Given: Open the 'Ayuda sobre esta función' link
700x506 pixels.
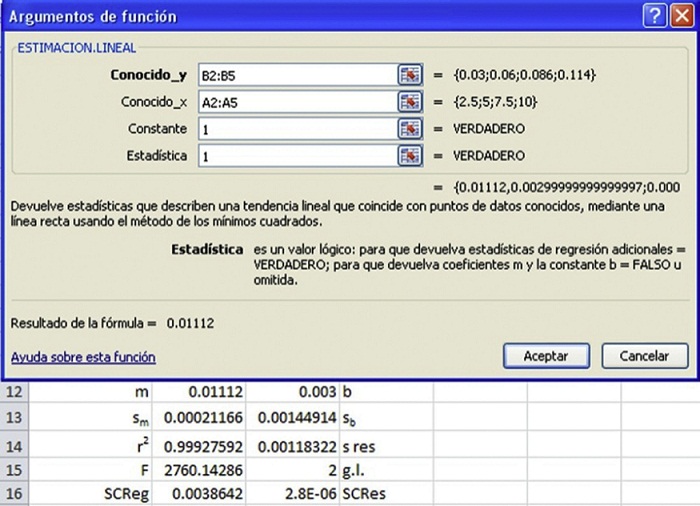Looking at the screenshot, I should [x=83, y=357].
